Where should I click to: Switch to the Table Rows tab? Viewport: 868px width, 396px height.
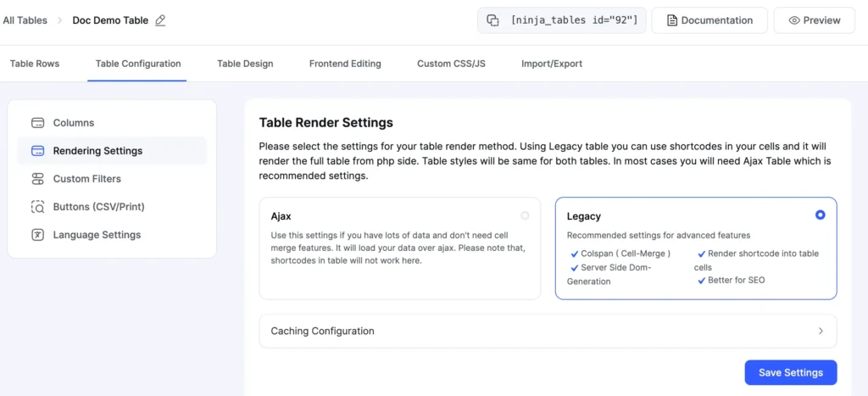tap(34, 64)
